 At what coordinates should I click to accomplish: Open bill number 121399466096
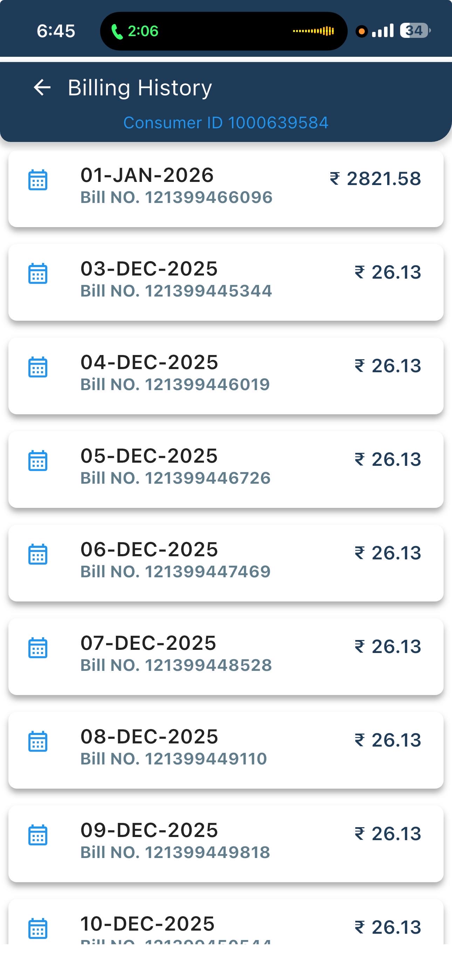click(176, 197)
